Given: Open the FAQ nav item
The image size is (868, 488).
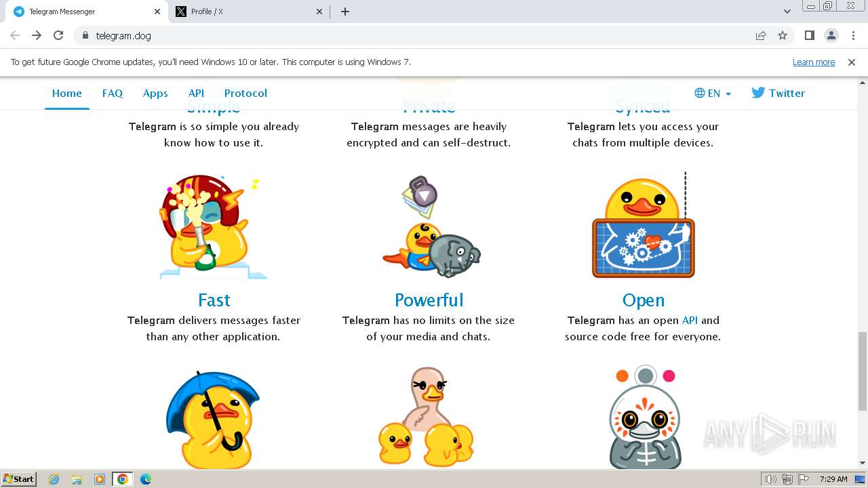Looking at the screenshot, I should [x=113, y=94].
